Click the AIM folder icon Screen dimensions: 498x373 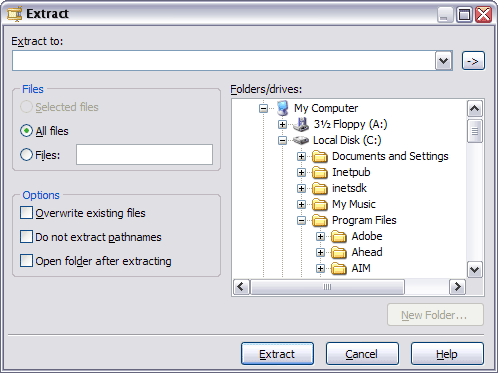tap(339, 268)
